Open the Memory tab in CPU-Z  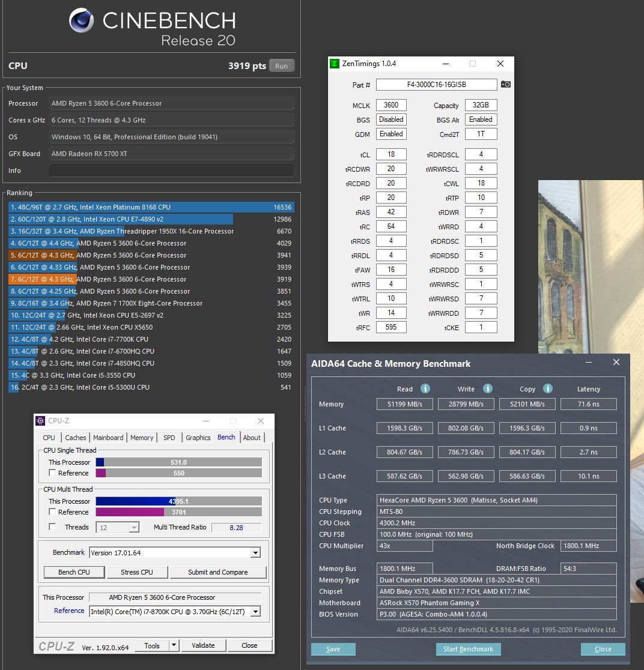tap(142, 438)
